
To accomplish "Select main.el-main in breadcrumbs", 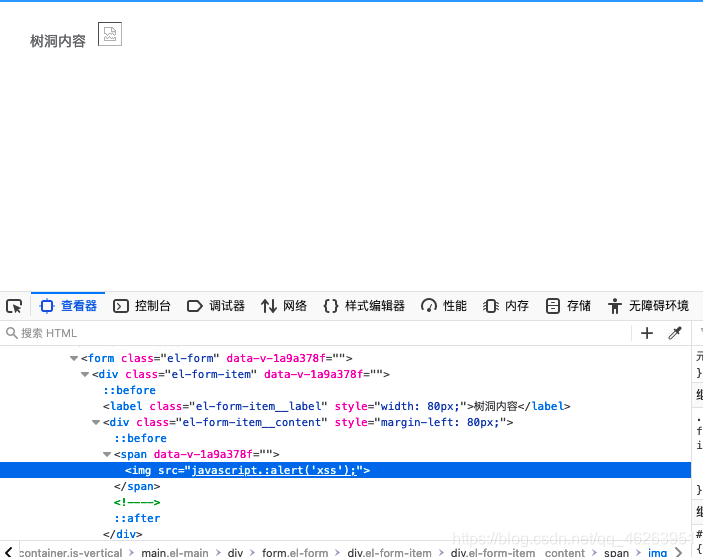I will click(x=175, y=553).
